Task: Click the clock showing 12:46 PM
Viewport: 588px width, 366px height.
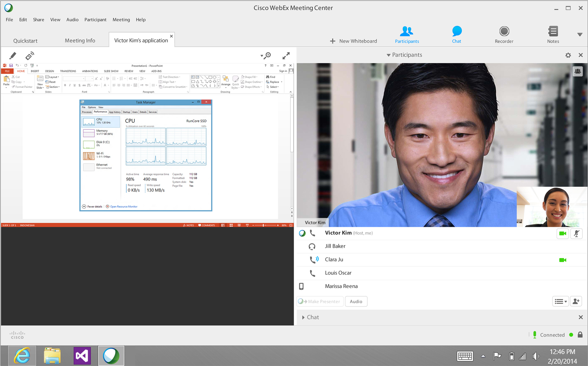Action: coord(562,352)
